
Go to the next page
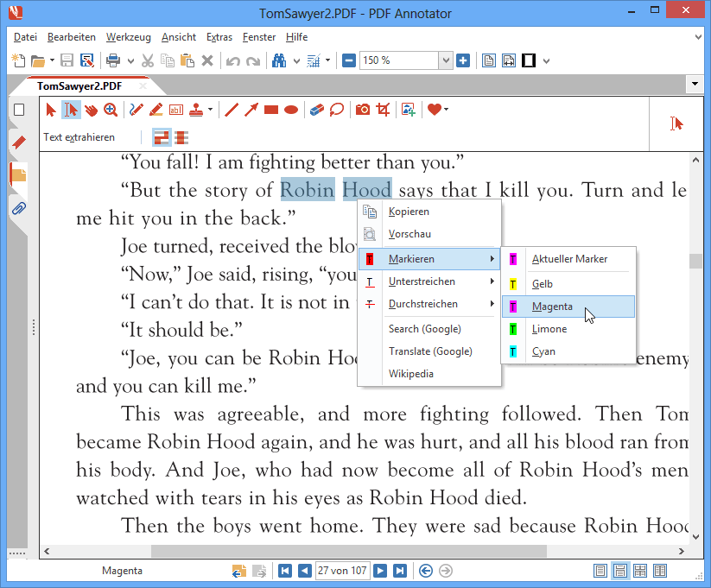pyautogui.click(x=380, y=571)
